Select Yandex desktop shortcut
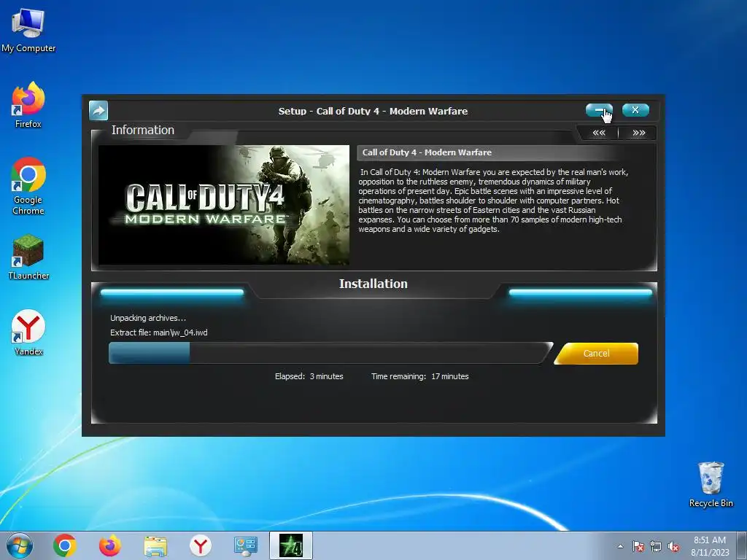Screen dimensions: 747x560 (28, 332)
